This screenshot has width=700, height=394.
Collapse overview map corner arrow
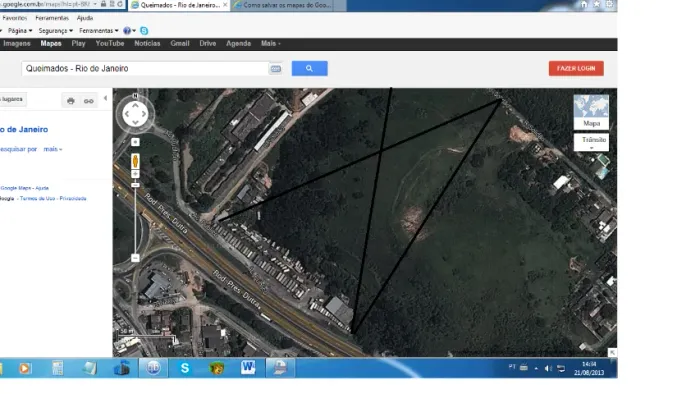pos(612,353)
